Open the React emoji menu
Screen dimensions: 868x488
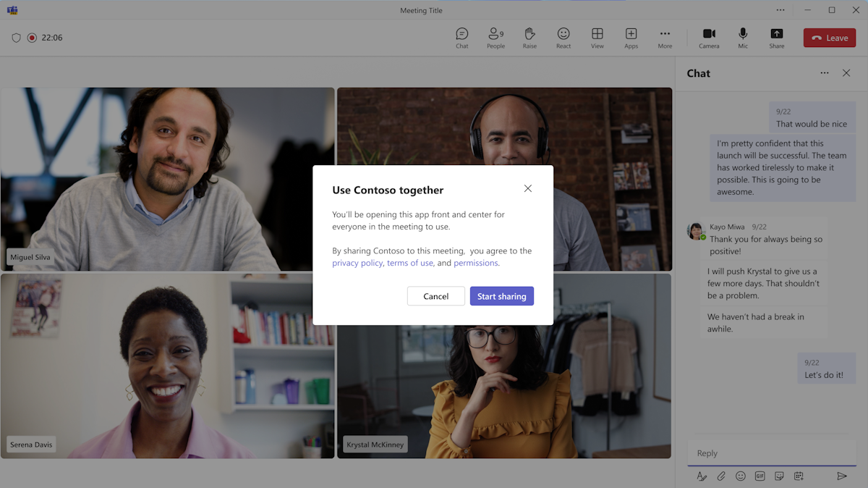point(563,38)
